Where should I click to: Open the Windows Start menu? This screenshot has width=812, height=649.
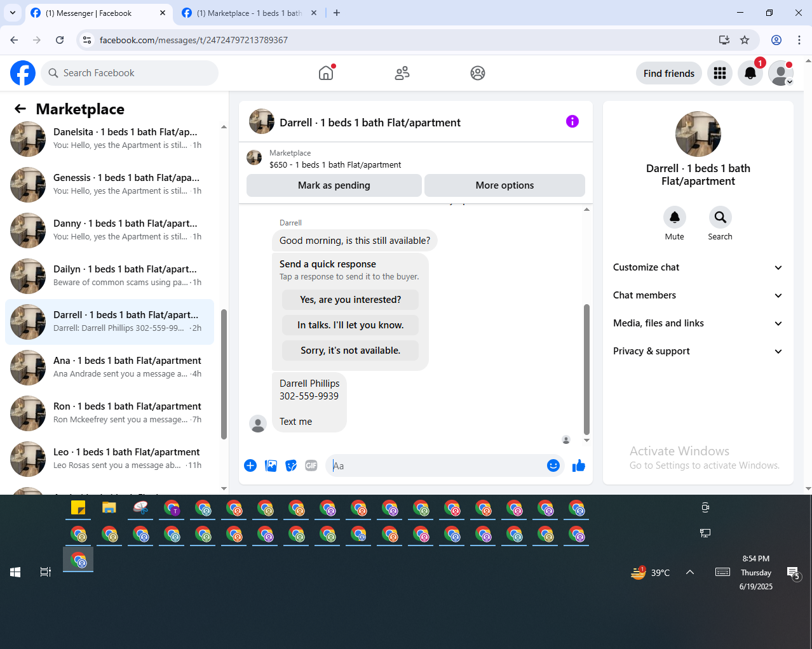15,572
